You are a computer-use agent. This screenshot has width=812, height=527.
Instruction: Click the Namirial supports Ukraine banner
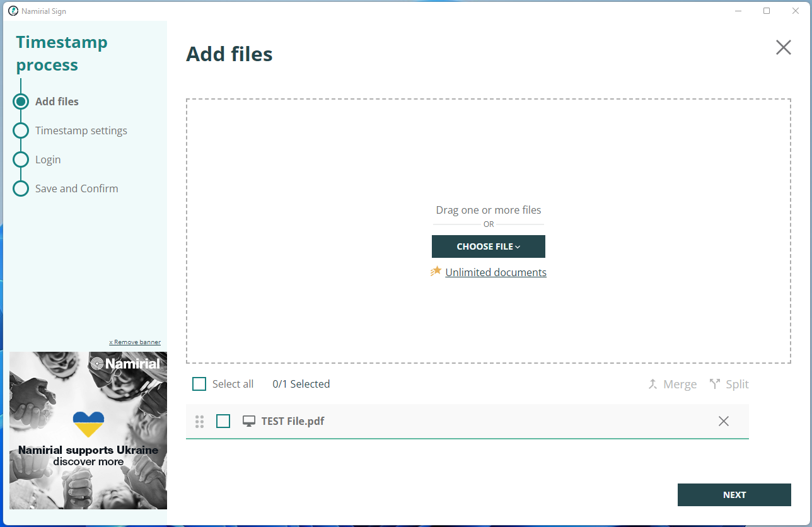coord(88,431)
